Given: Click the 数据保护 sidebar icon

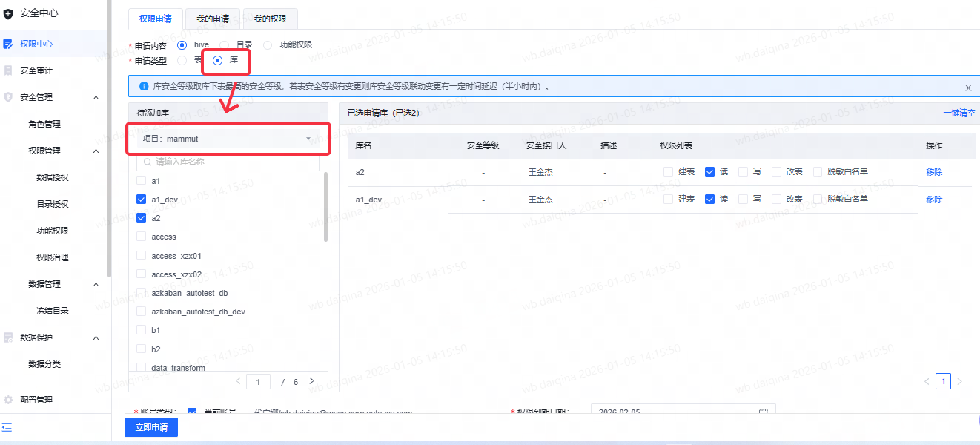Looking at the screenshot, I should [8, 337].
